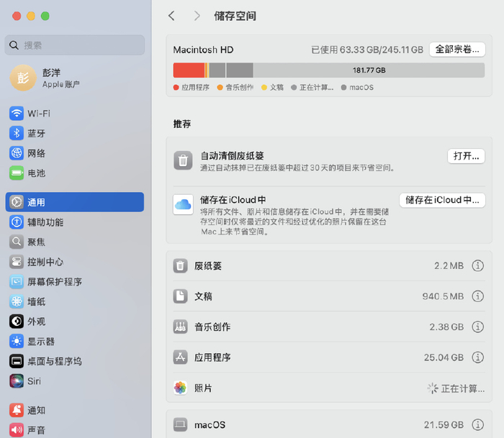Show info for 废纸篓 row
This screenshot has width=504, height=438.
(477, 265)
